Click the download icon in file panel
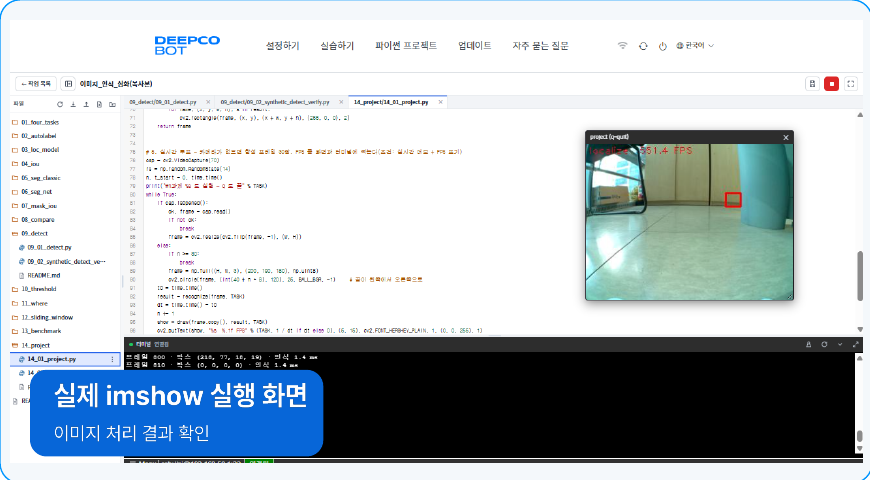 (73, 104)
